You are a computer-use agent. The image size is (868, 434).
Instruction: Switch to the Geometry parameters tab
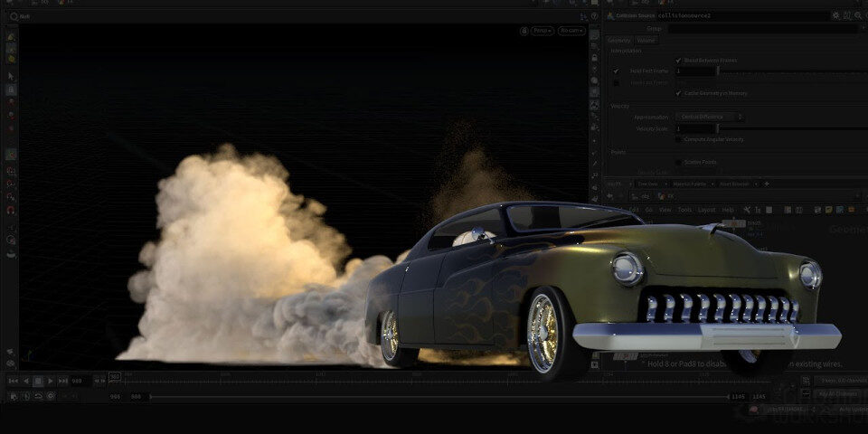619,41
